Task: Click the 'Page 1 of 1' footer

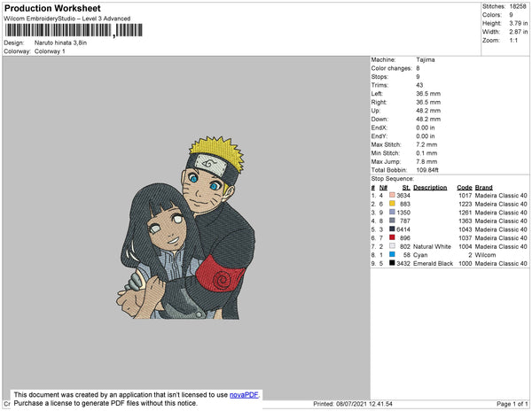Action: [x=512, y=404]
